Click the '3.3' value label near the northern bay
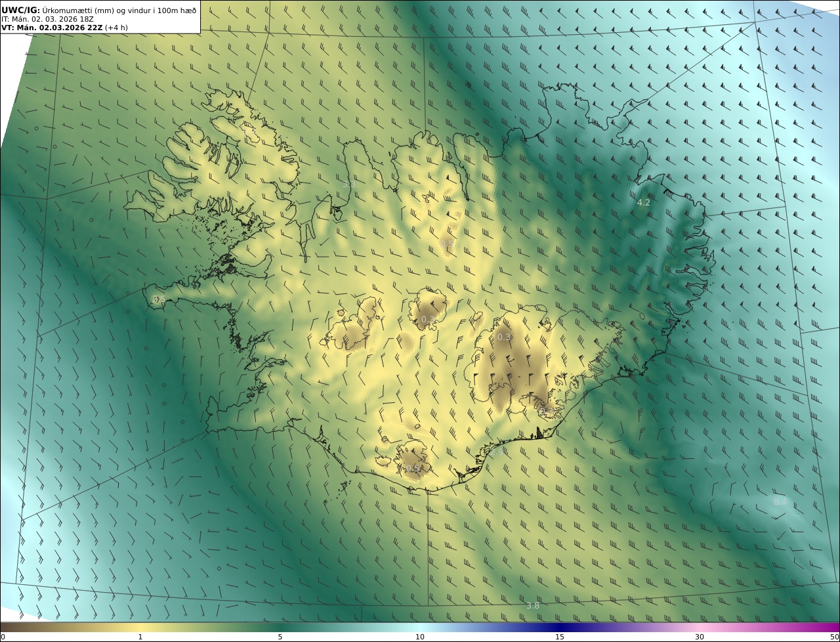 (348, 184)
